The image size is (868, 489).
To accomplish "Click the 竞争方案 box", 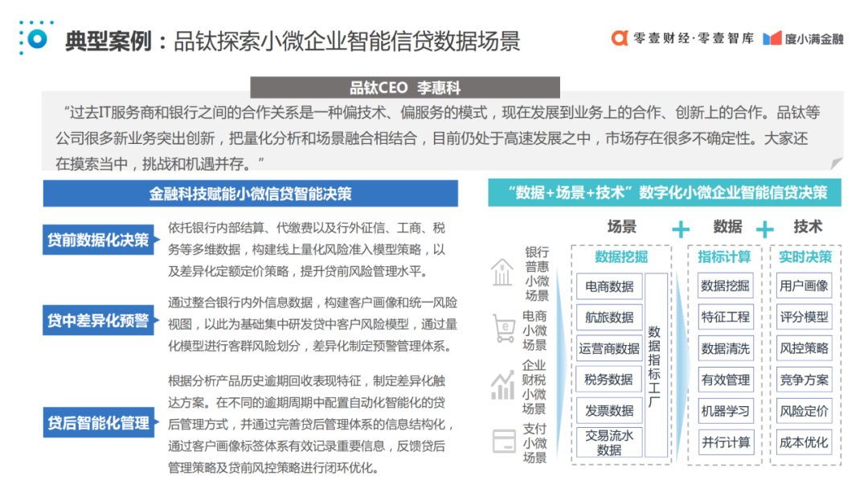I will pos(804,380).
